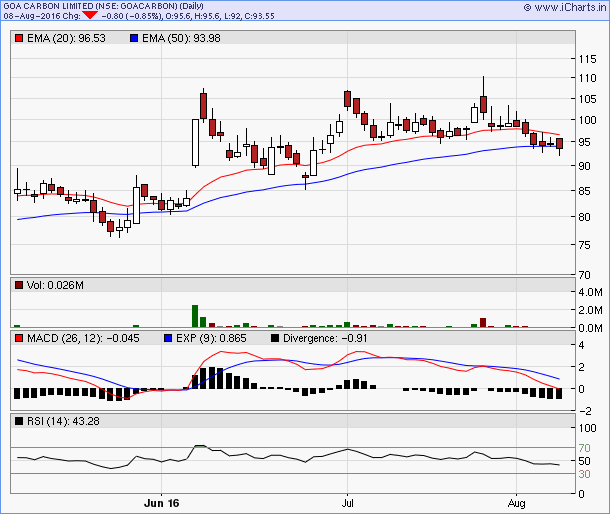Click the tallest green volume bar in June
This screenshot has height=514, width=610.
[x=195, y=316]
